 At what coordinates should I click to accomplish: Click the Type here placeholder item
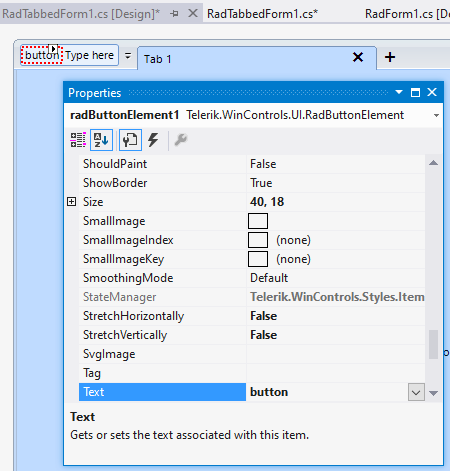tap(89, 55)
